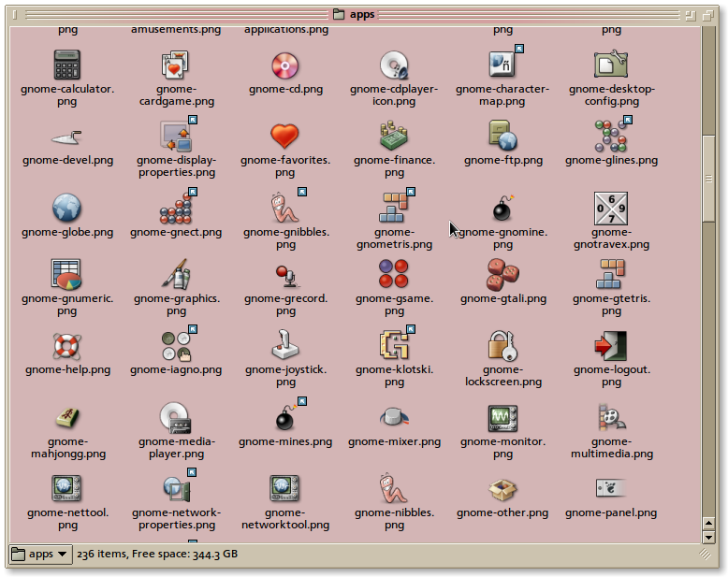
Task: Click the gnome-graphics.png paintbrush icon
Action: point(176,275)
